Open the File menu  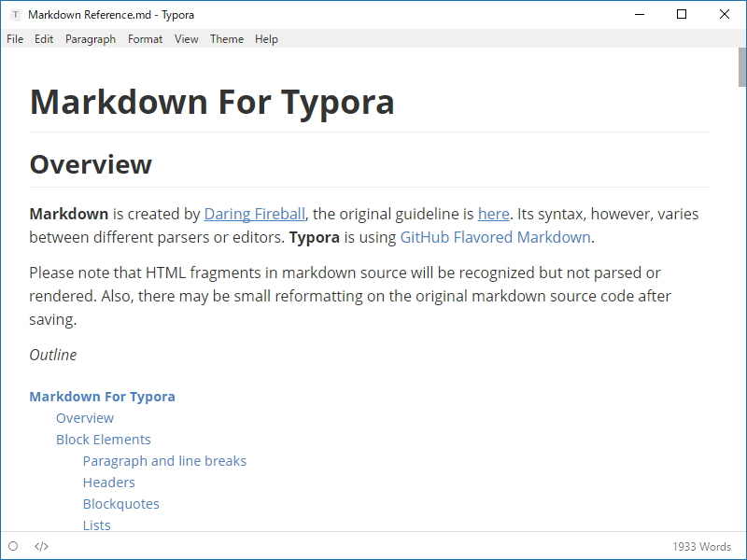click(15, 39)
